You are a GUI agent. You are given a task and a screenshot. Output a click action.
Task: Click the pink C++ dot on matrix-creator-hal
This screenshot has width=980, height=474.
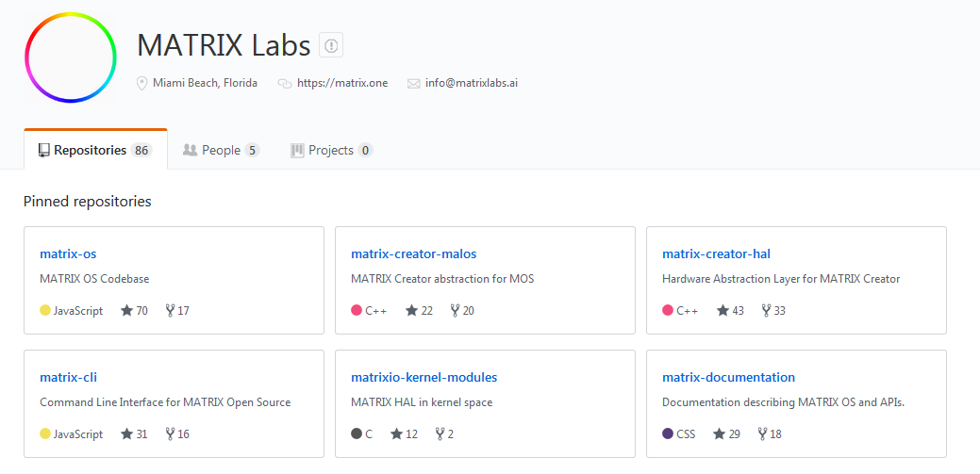click(668, 310)
